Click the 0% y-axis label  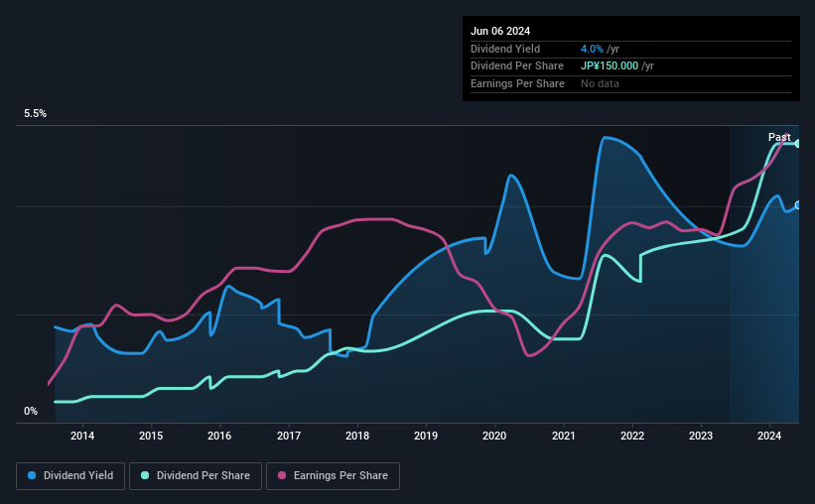31,411
